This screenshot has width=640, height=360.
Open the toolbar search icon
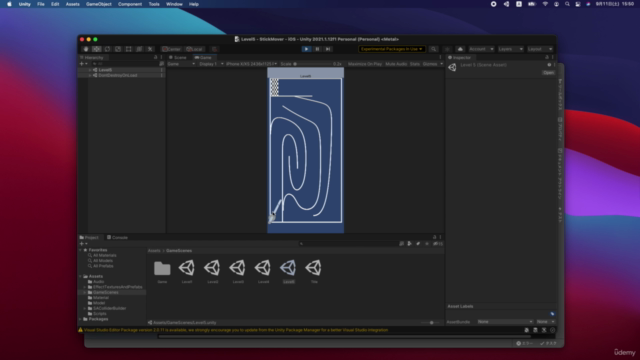tap(433, 49)
